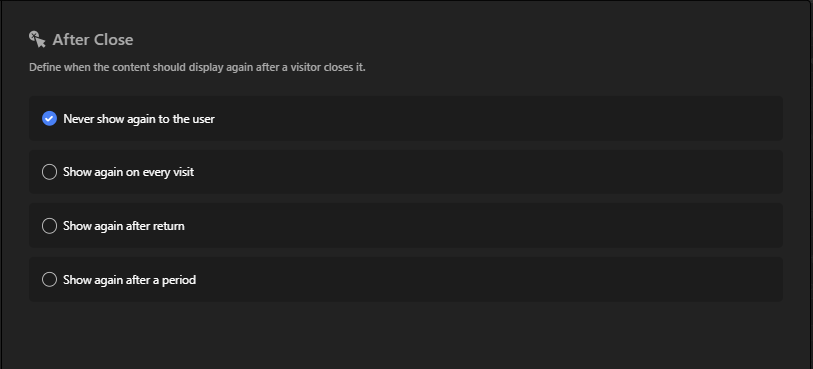Click the words 'visitor closes it' in the description
813x369 pixels.
click(x=331, y=67)
